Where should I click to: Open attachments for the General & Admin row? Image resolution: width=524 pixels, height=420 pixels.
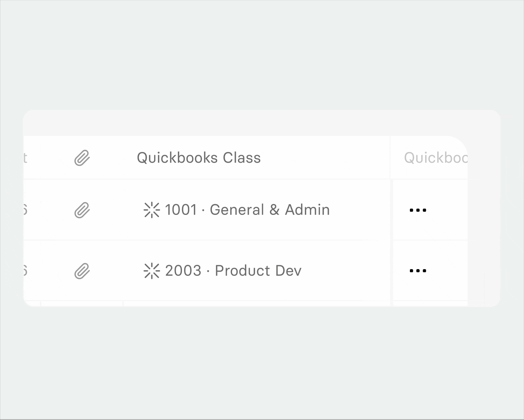pos(82,210)
